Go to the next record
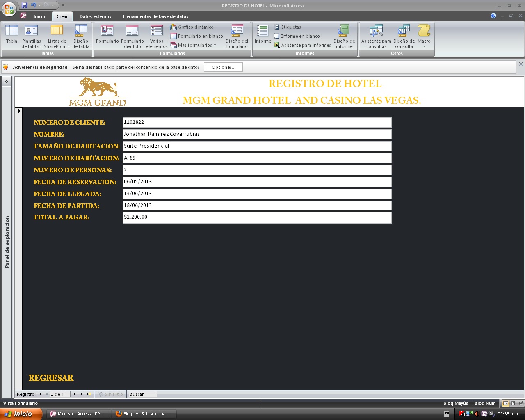Image resolution: width=525 pixels, height=420 pixels. click(75, 394)
